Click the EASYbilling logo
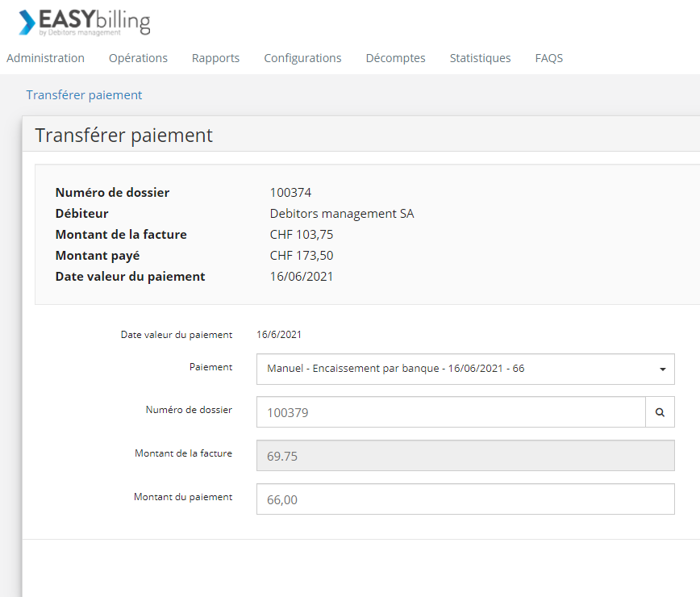 click(85, 23)
